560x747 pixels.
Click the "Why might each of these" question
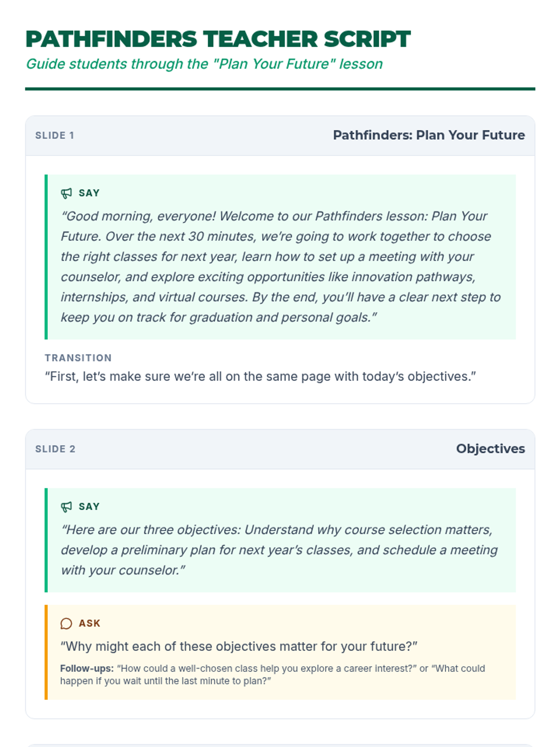pyautogui.click(x=238, y=647)
